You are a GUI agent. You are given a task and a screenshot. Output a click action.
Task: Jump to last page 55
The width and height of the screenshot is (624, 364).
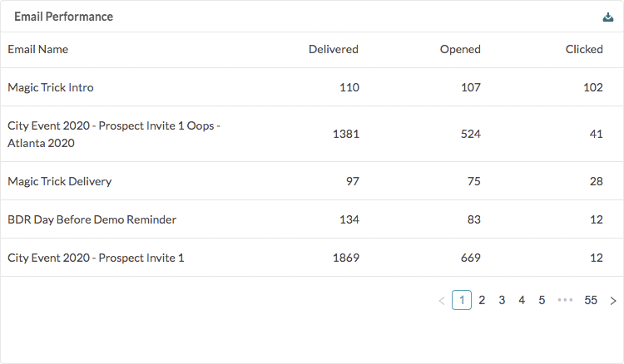pos(591,300)
